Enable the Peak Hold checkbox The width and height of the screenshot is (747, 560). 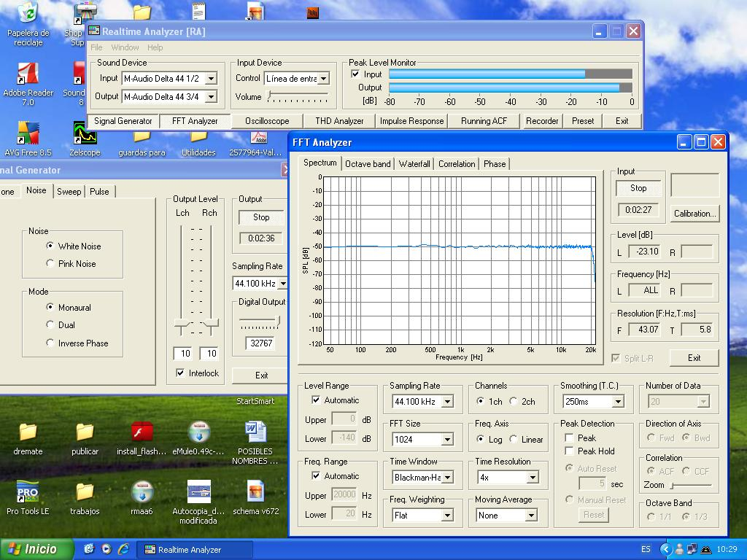coord(570,451)
